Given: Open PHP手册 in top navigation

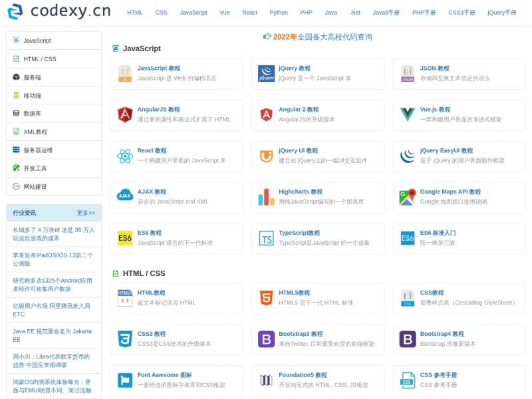Looking at the screenshot, I should [x=424, y=13].
